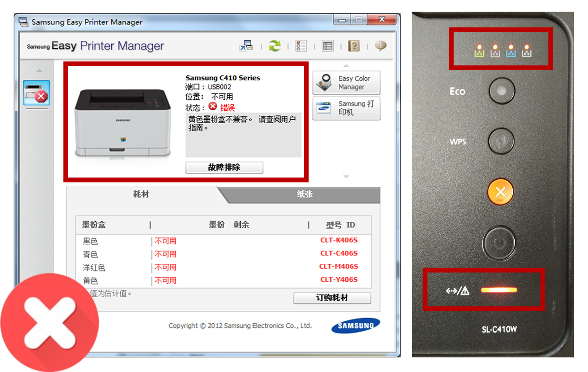Viewport: 588px width, 372px height.
Task: Click the orange cancel X button on printer
Action: pyautogui.click(x=501, y=192)
